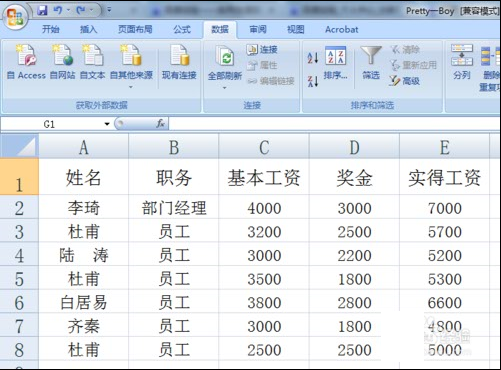Select all cells with corner button
The image size is (501, 370).
(x=19, y=146)
